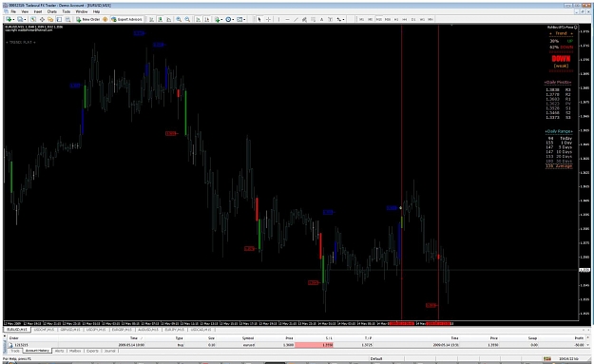The image size is (594, 364).
Task: Switch the chart to M30 timeframe
Action: tap(388, 19)
